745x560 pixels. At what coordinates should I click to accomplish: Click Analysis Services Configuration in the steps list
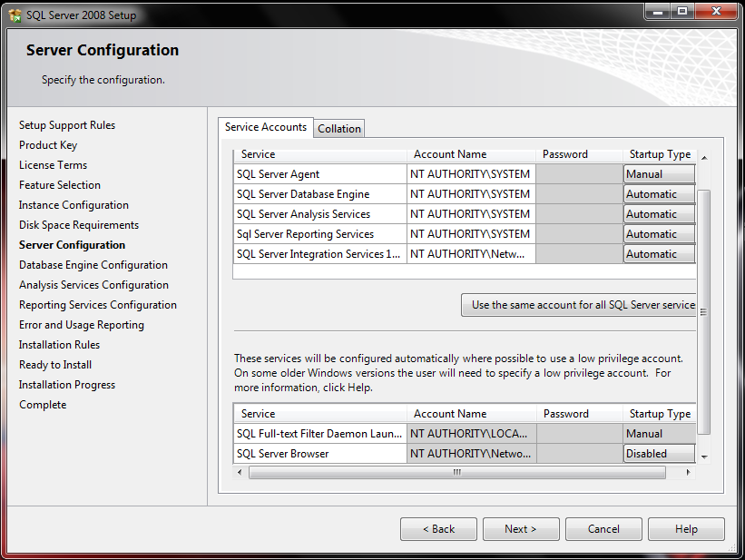(93, 285)
